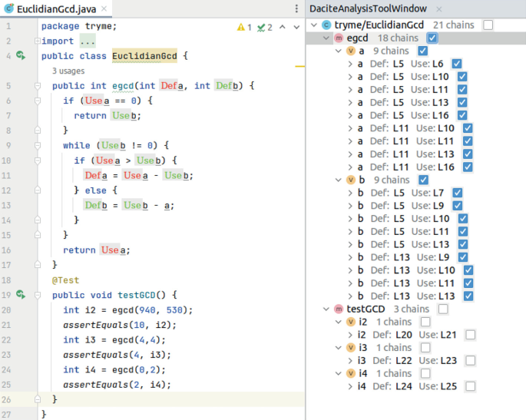526x420 pixels.
Task: Click the method icon next to egcd
Action: (x=339, y=38)
